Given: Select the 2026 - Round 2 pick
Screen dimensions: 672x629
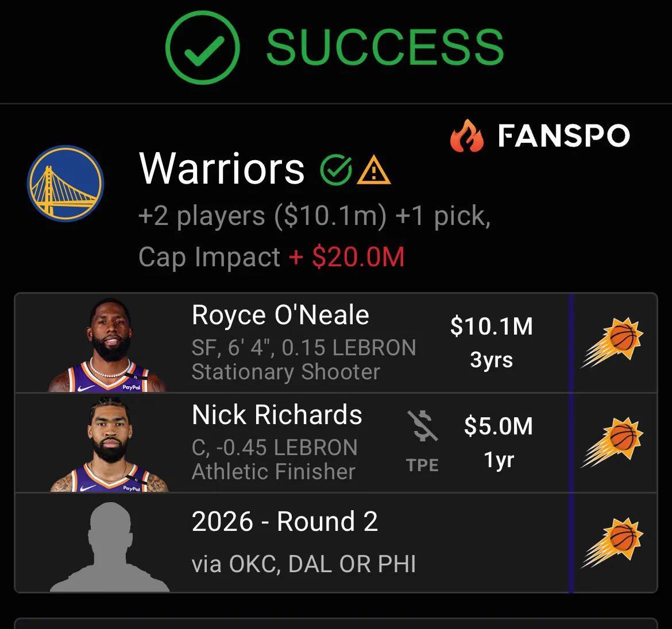Looking at the screenshot, I should click(285, 522).
